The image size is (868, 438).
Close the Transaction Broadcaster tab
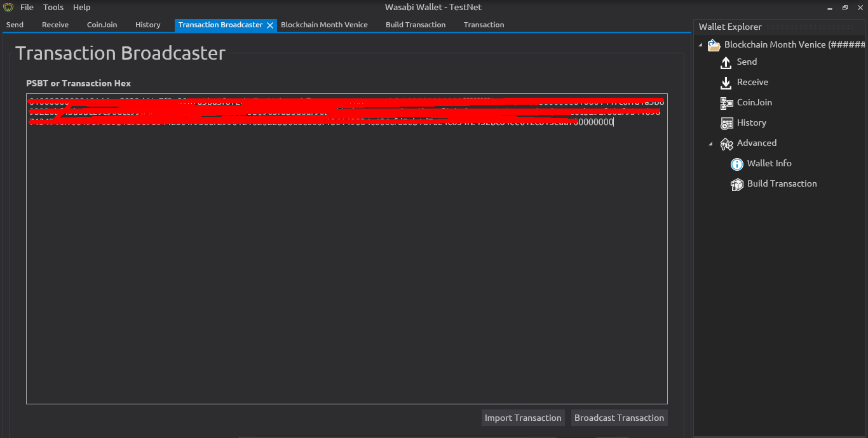tap(270, 25)
